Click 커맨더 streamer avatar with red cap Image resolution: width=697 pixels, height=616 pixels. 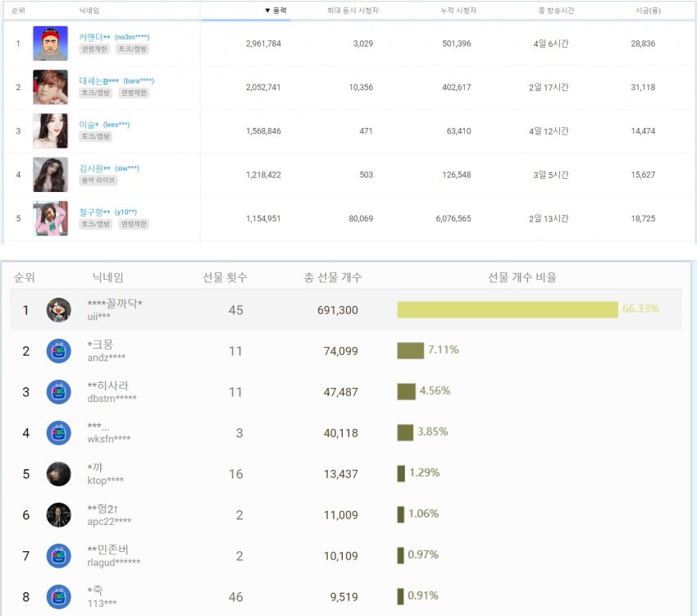(50, 43)
